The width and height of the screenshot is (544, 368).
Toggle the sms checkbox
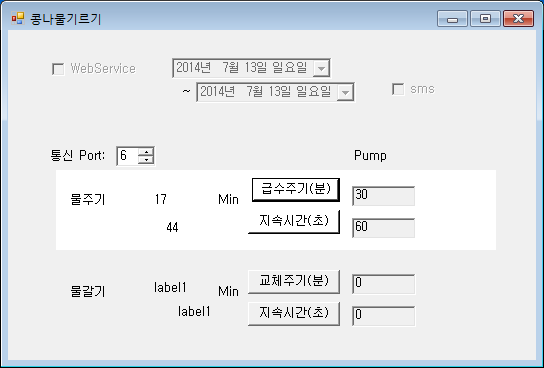coord(398,89)
